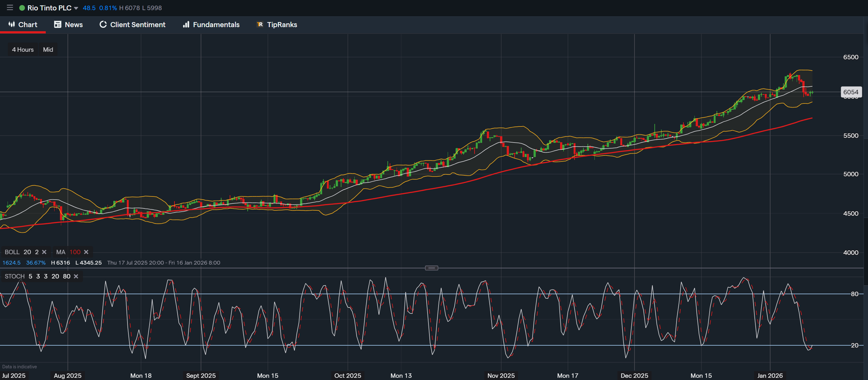Click the panel resize handle above STOCH
Viewport: 868px width, 380px height.
432,267
